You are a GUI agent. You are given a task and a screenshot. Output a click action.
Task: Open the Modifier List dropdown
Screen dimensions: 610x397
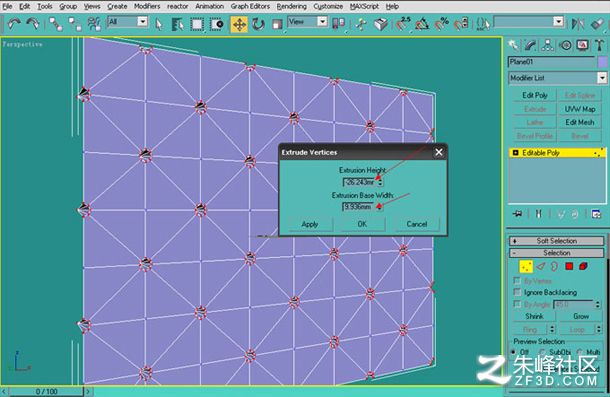(557, 78)
